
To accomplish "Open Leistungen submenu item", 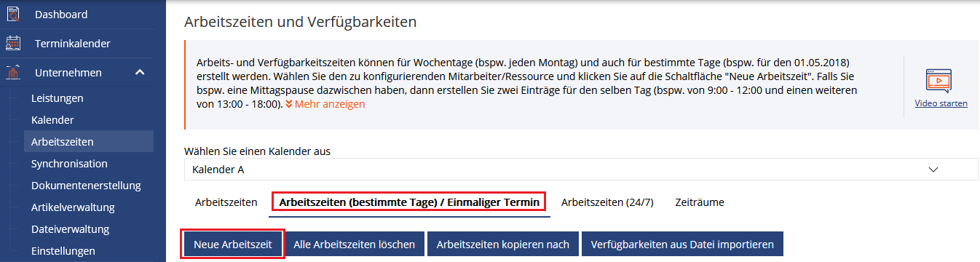I will pos(58,98).
